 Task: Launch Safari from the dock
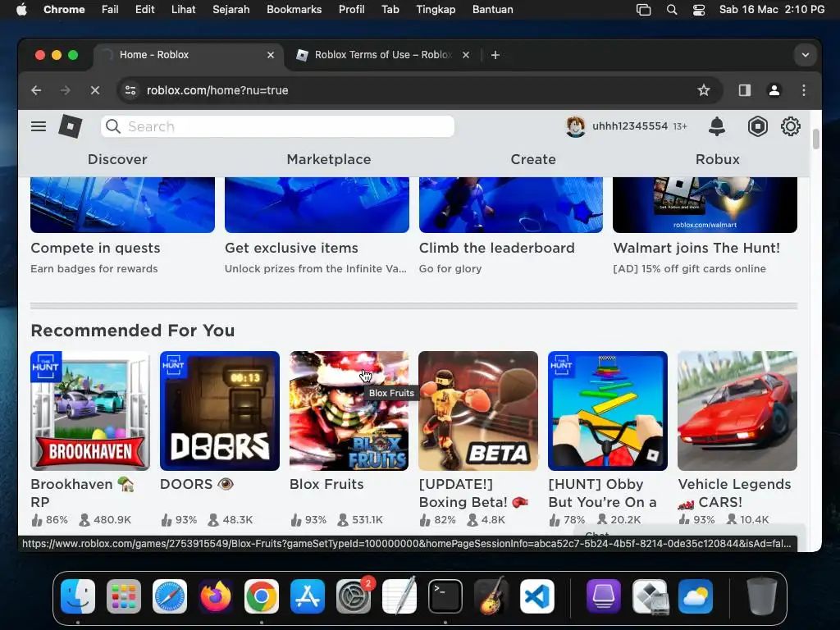169,596
